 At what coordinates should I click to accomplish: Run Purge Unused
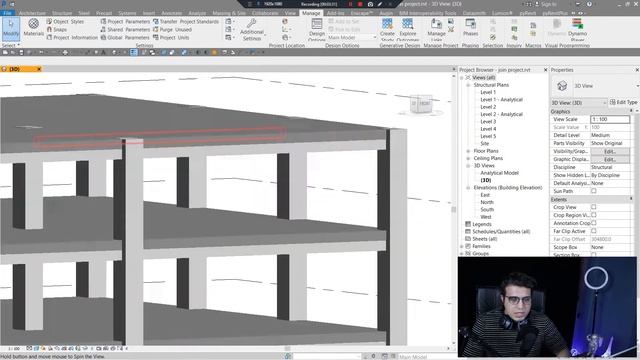click(172, 29)
